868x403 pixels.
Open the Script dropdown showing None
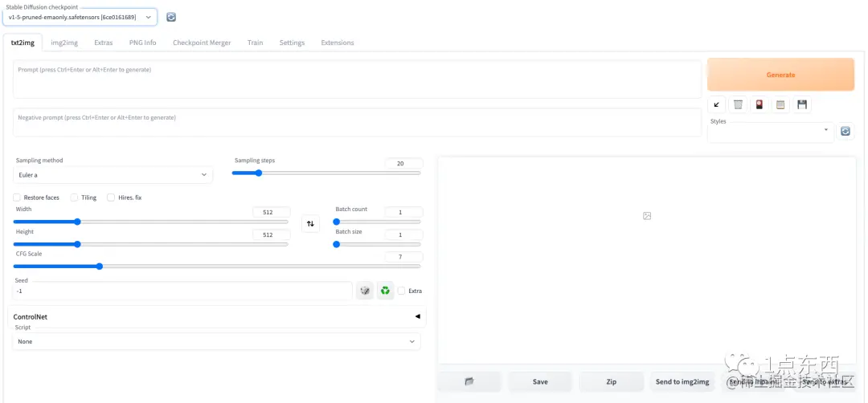[216, 342]
